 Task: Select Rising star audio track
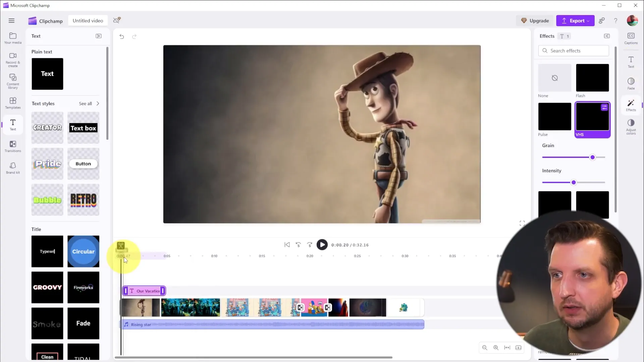coord(272,324)
